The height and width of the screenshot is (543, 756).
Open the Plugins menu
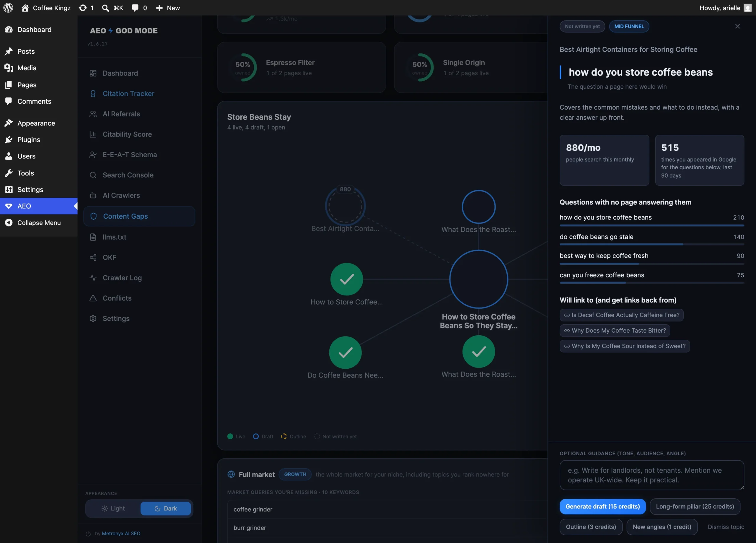click(x=39, y=139)
